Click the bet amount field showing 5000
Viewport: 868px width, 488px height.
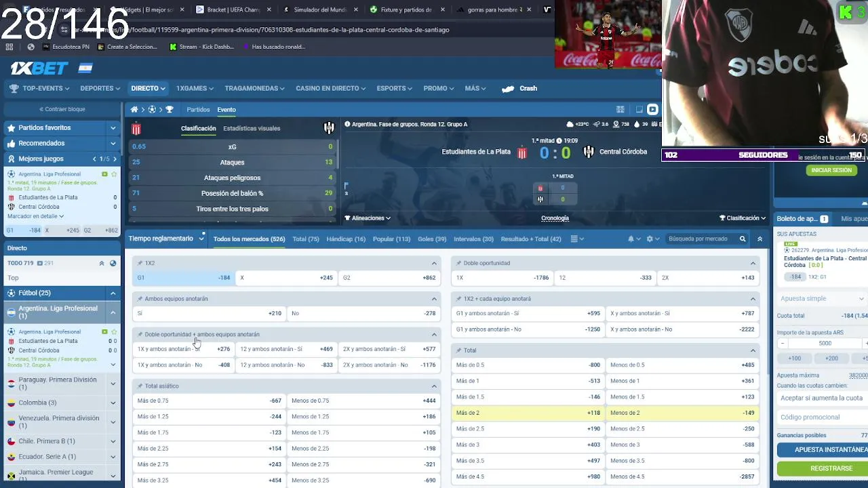[x=825, y=344]
